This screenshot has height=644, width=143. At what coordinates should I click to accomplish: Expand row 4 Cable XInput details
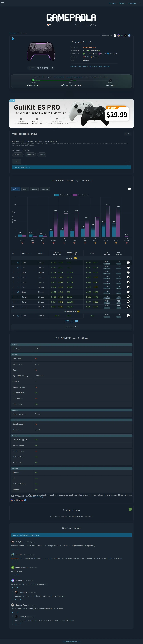pos(18,277)
